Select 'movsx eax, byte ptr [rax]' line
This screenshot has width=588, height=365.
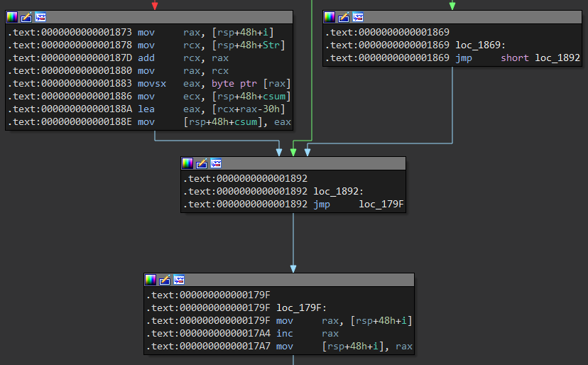pyautogui.click(x=149, y=83)
